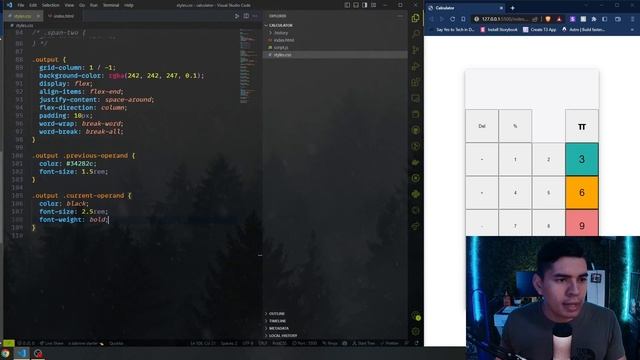640x360 pixels.
Task: Open the File menu
Action: click(x=21, y=5)
